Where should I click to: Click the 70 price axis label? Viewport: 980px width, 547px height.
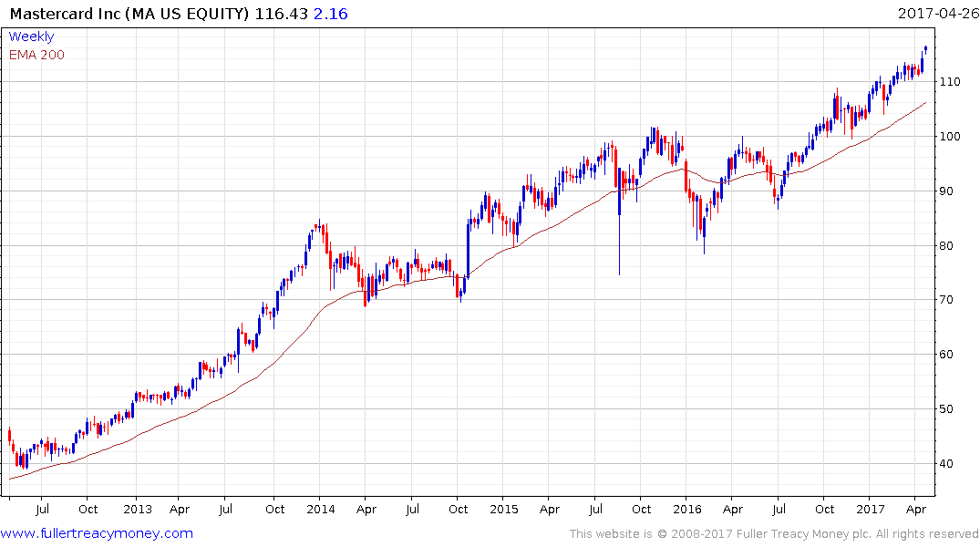point(946,300)
